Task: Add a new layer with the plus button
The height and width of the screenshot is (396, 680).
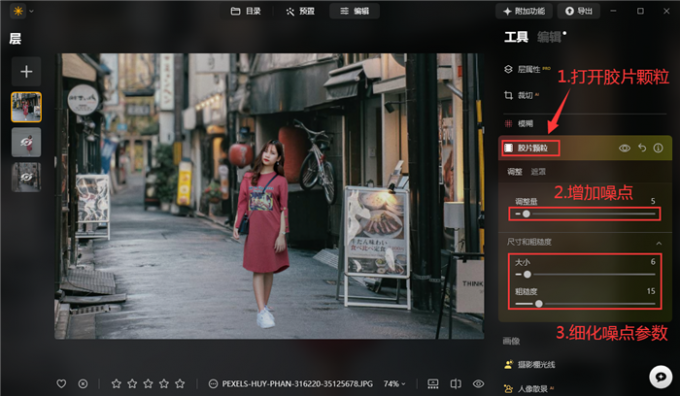Action: point(26,72)
